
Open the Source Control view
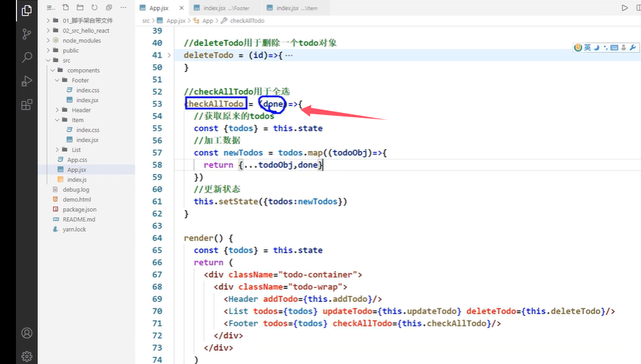pos(26,34)
